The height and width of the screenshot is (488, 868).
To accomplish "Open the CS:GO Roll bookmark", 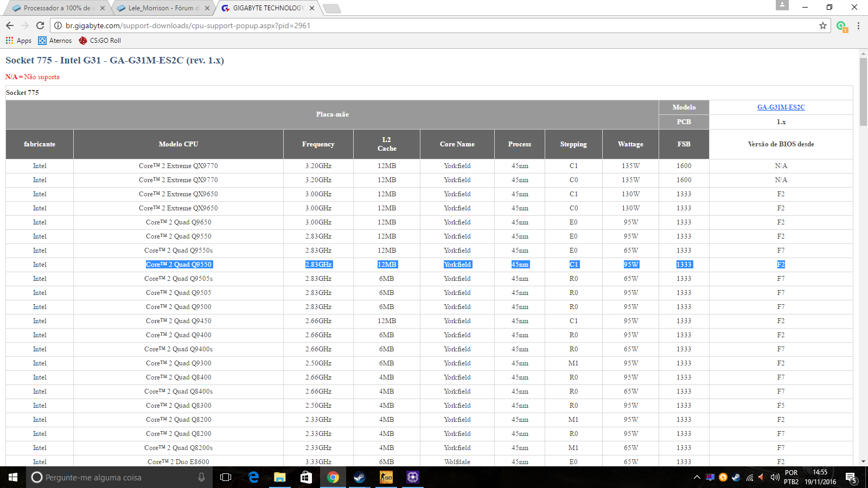I will pos(100,41).
